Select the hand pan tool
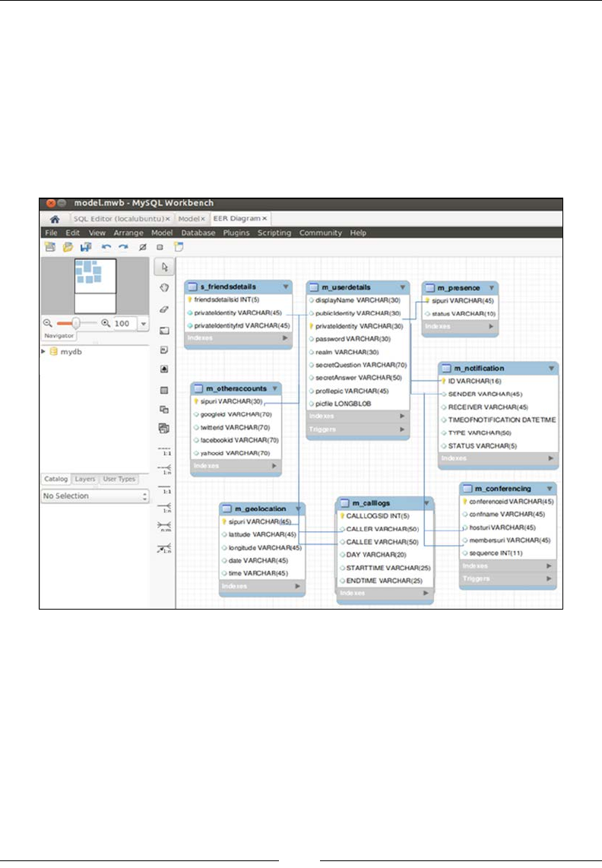Viewport: 602px width, 868px height. click(x=164, y=288)
